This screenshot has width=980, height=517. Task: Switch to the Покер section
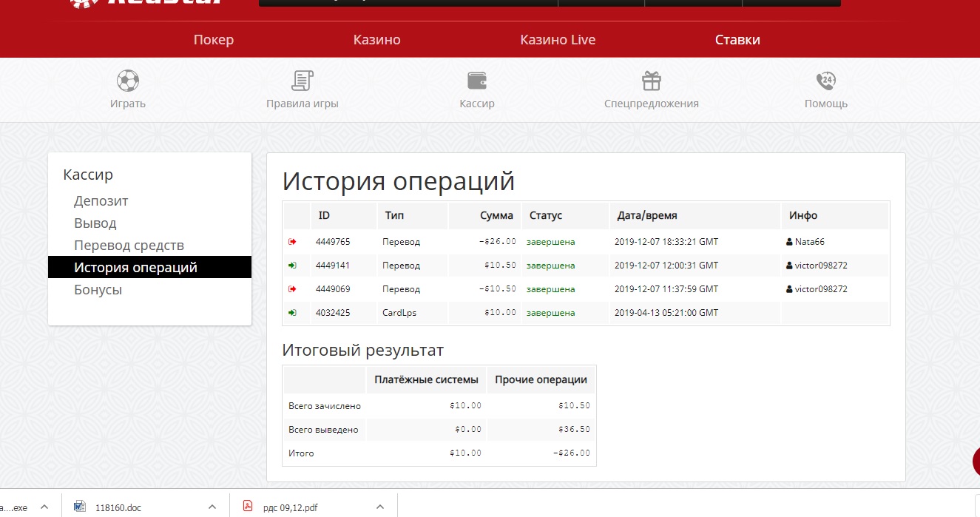[214, 40]
